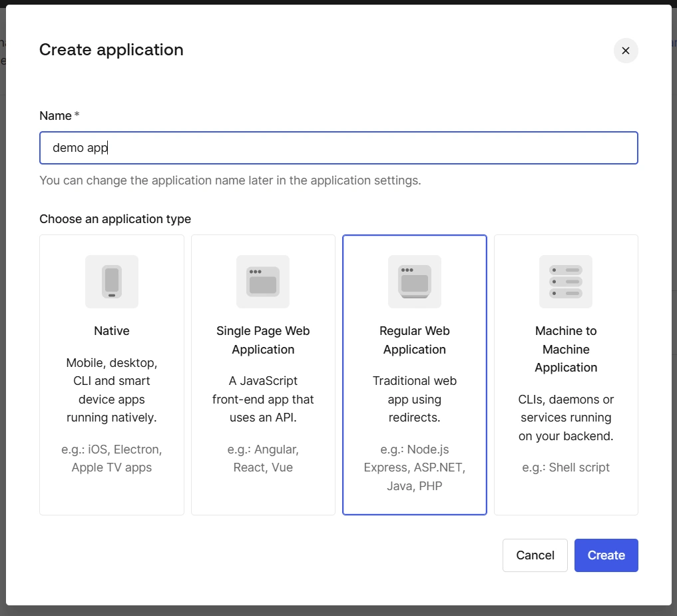This screenshot has width=677, height=616.
Task: Deselect the Regular Web Application card
Action: (x=414, y=374)
